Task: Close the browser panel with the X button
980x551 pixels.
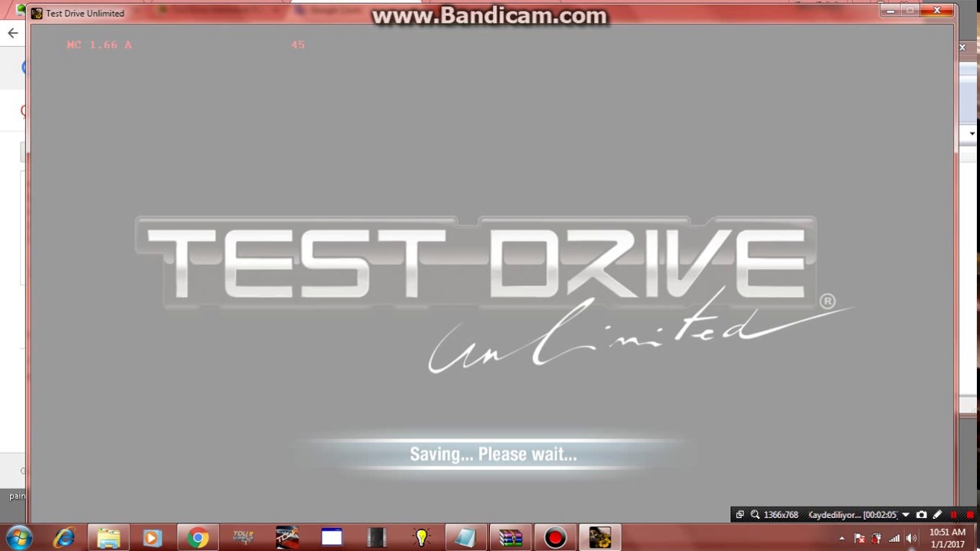Action: click(962, 47)
